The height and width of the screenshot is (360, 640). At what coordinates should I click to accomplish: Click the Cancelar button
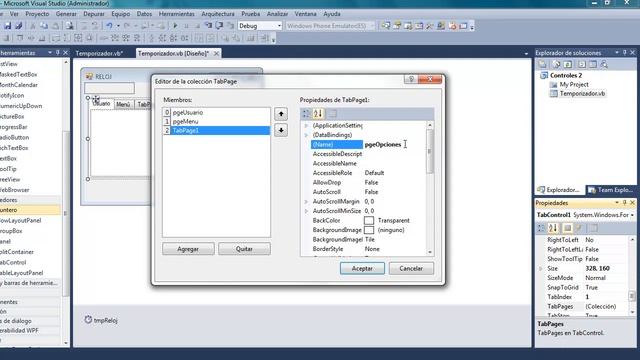click(411, 268)
